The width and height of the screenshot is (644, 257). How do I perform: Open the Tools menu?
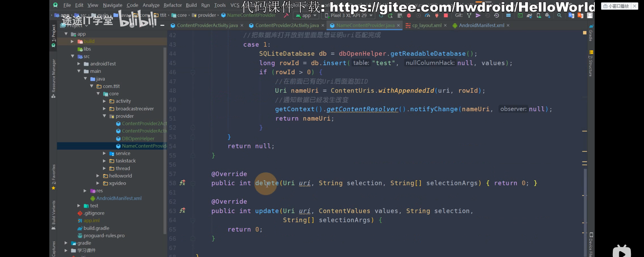[220, 5]
